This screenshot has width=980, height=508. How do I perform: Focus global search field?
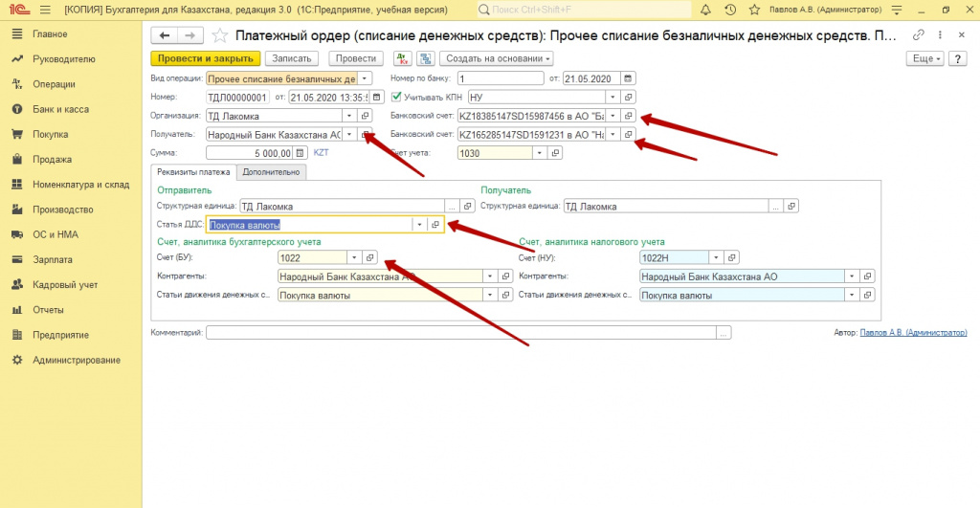point(585,10)
